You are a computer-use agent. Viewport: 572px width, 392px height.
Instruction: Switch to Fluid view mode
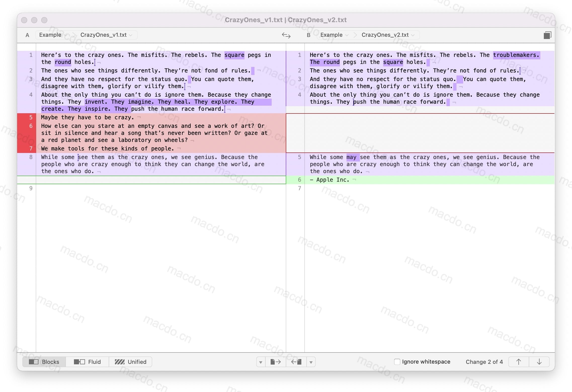[x=89, y=362]
